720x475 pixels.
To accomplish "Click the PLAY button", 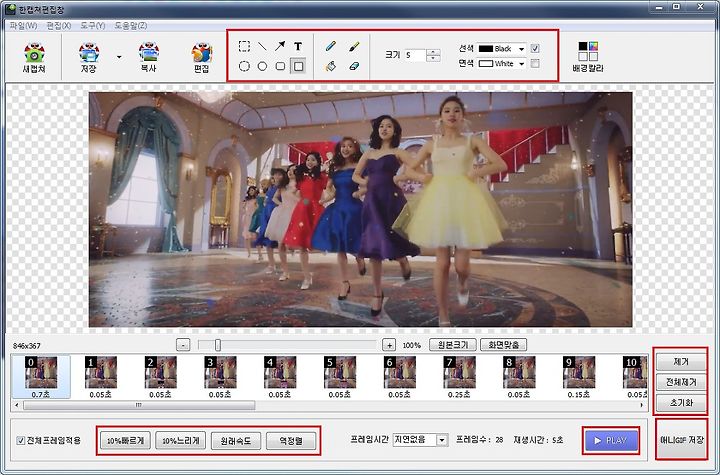I will point(611,441).
